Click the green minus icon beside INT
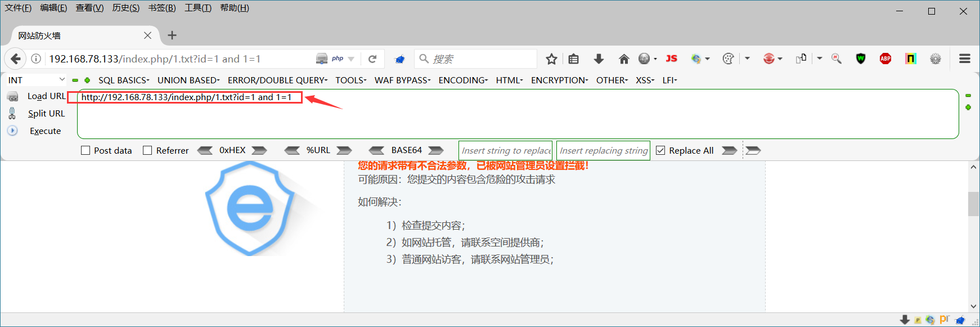 [x=75, y=80]
